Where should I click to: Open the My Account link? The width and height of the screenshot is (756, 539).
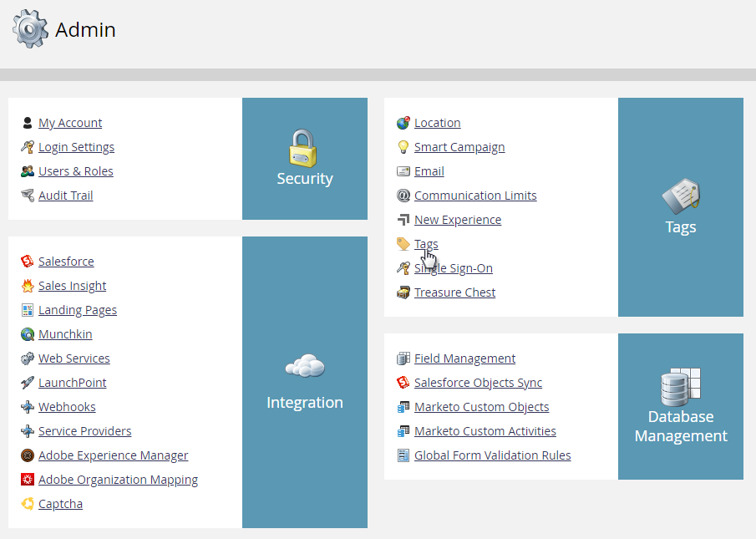tap(70, 123)
